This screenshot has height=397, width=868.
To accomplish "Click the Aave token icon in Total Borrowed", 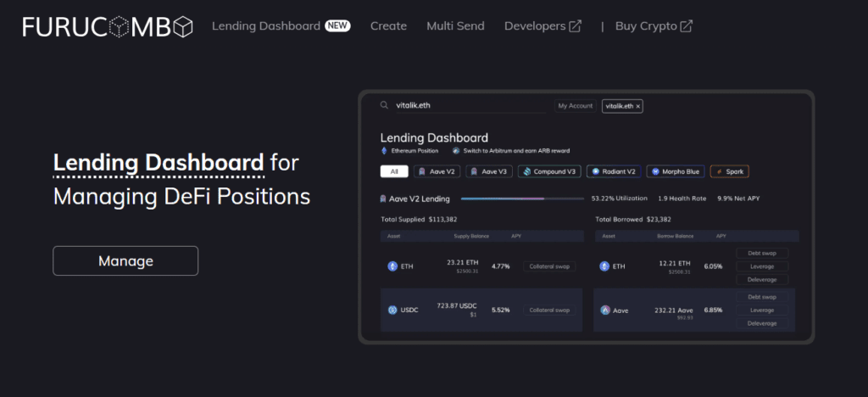I will pos(605,310).
